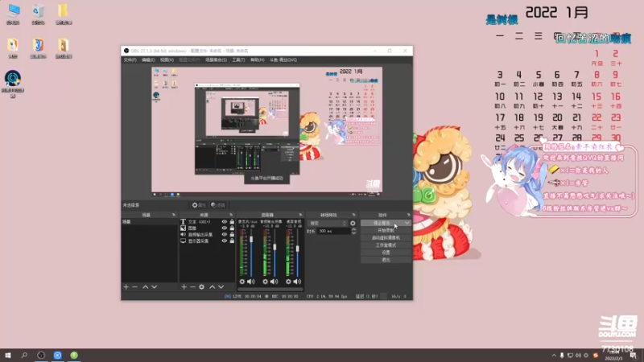The width and height of the screenshot is (644, 362).
Task: Open the 文件(F) menu
Action: tap(130, 60)
